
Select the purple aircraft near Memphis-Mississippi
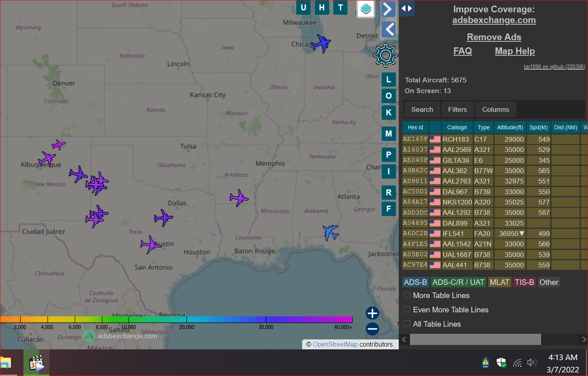[x=239, y=198]
